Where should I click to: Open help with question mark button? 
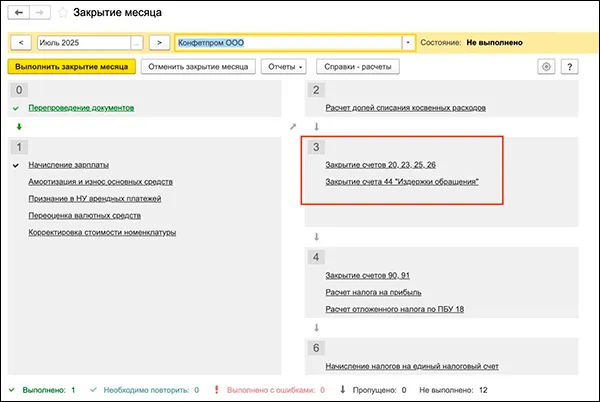pos(569,67)
